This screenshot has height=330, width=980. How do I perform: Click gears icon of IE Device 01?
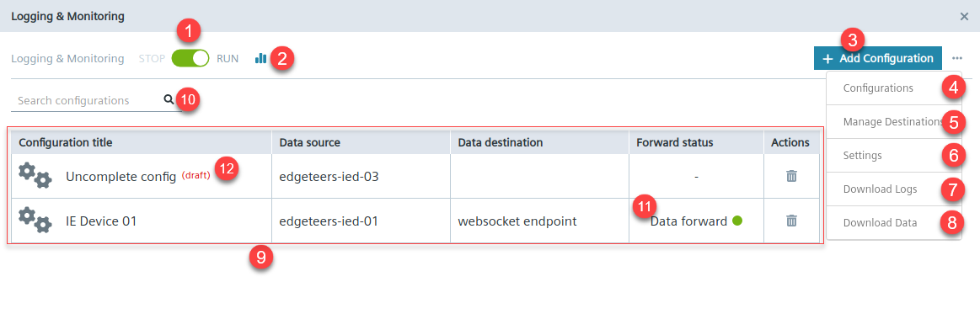35,221
